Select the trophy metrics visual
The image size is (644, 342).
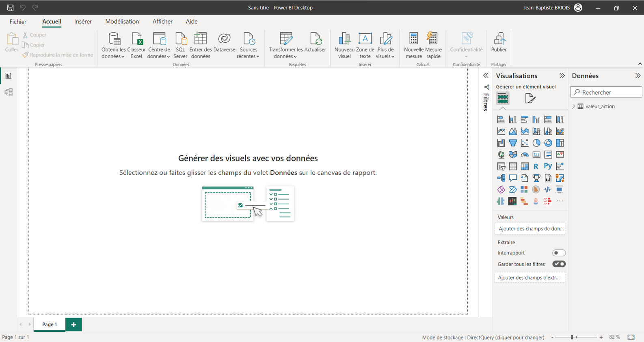536,178
